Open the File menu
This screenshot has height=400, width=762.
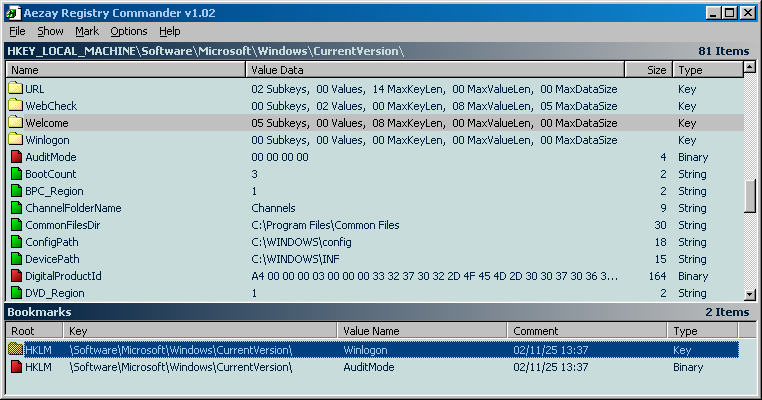[17, 31]
